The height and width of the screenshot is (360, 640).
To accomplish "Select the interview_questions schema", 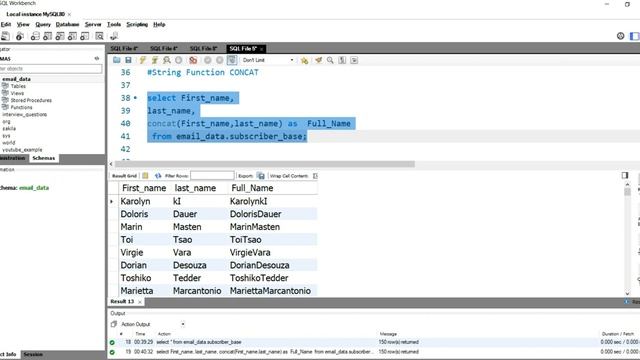I will point(24,115).
